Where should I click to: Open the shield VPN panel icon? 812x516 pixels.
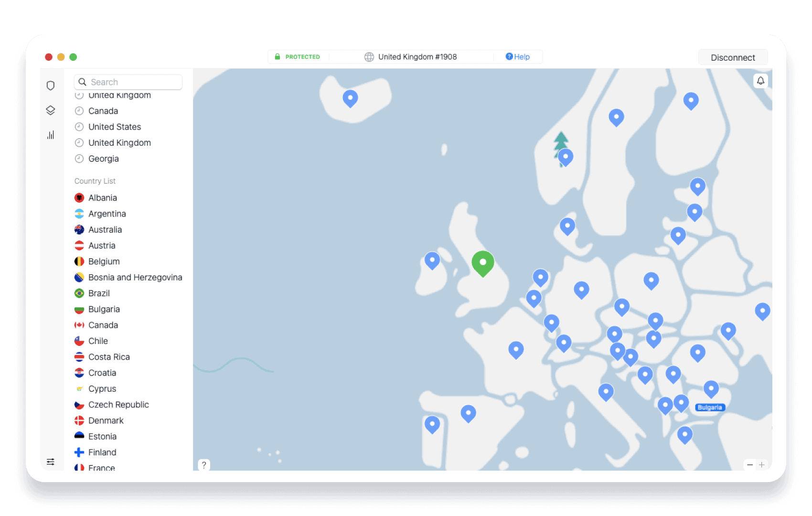click(51, 86)
